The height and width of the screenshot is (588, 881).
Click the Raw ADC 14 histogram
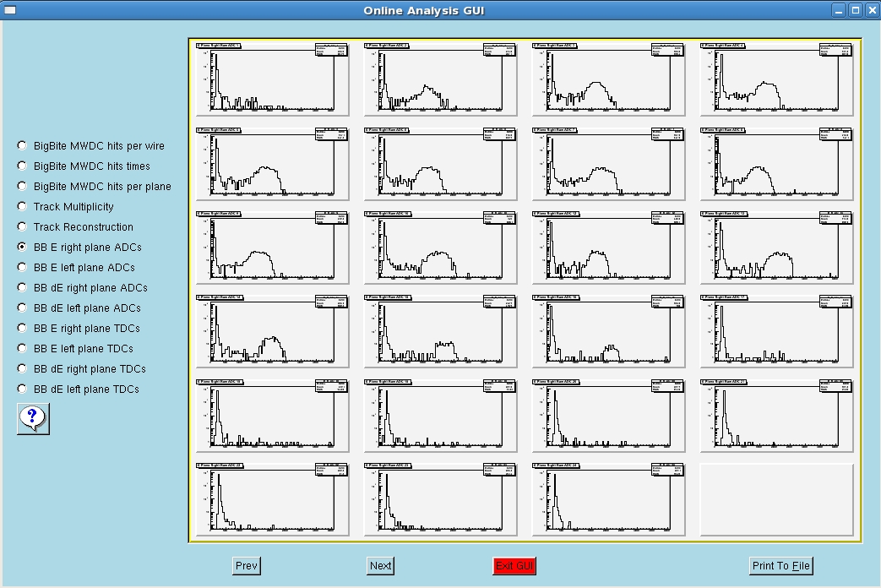pyautogui.click(x=273, y=331)
